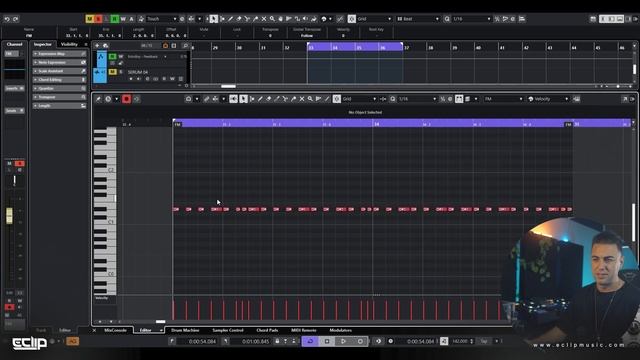This screenshot has width=640, height=360.
Task: Click the Add Track plus icon
Action: coord(97,46)
